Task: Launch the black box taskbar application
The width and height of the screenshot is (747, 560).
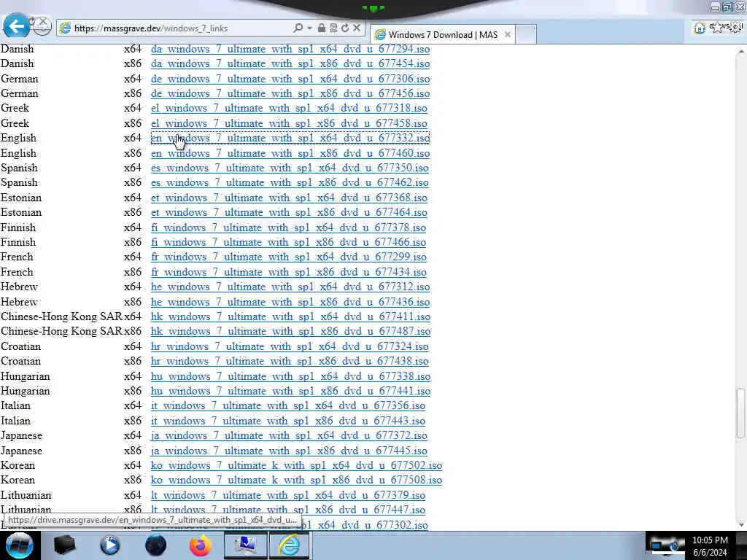Action: tap(64, 545)
